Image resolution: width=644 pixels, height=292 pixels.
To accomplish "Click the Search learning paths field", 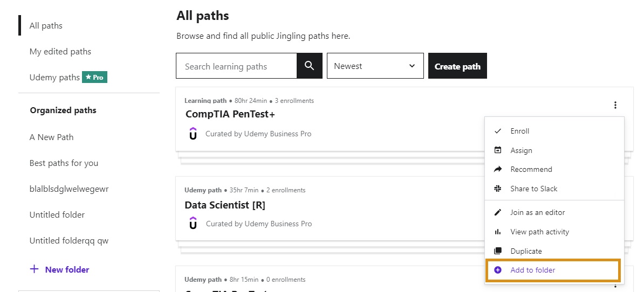I will coord(236,66).
